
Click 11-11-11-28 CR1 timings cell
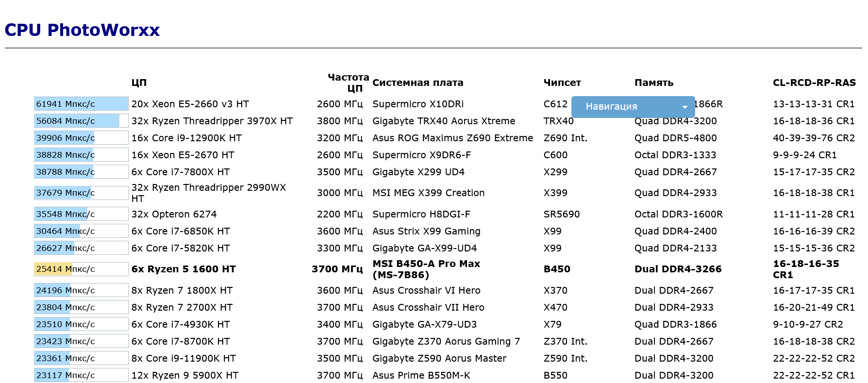814,214
